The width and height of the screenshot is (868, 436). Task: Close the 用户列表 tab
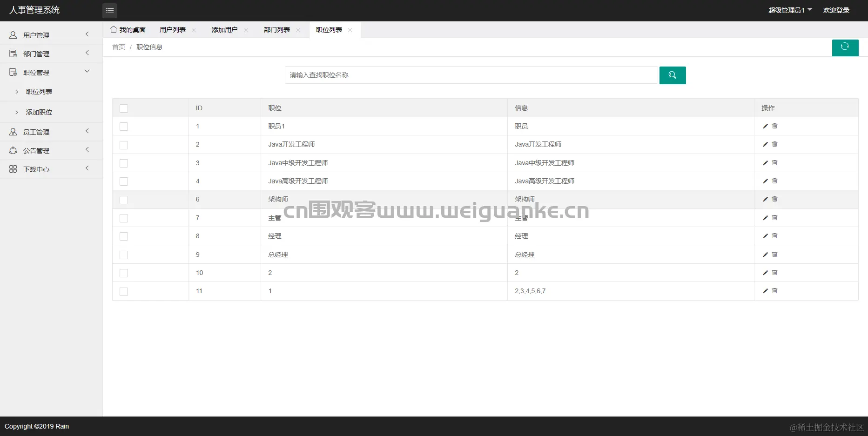[x=194, y=30]
